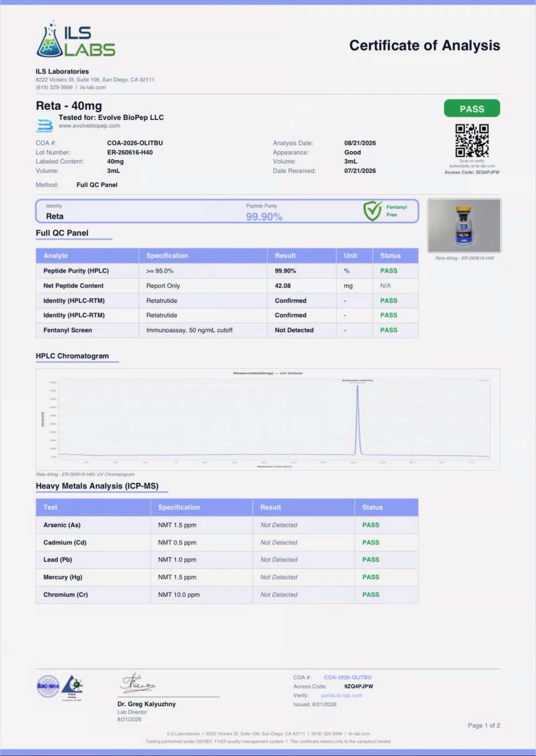This screenshot has height=756, width=536.
Task: Click the name 'Dr. Greg Kalyuzhny'
Action: point(147,704)
